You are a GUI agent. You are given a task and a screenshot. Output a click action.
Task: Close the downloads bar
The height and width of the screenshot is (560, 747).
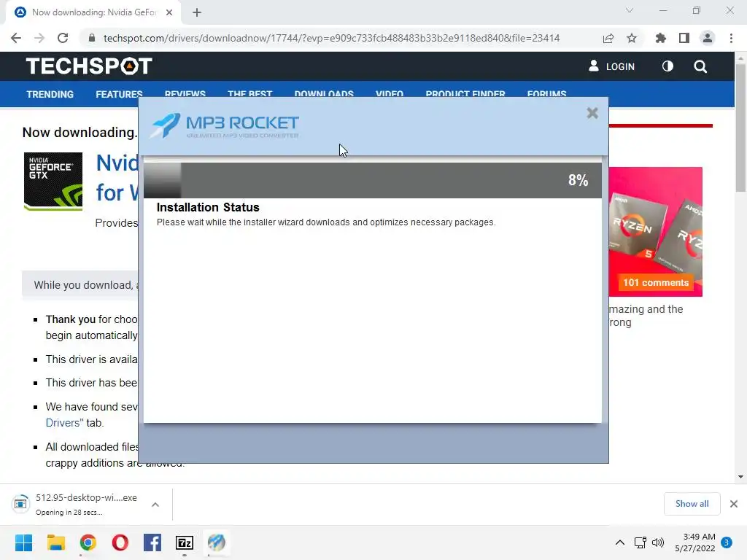734,504
